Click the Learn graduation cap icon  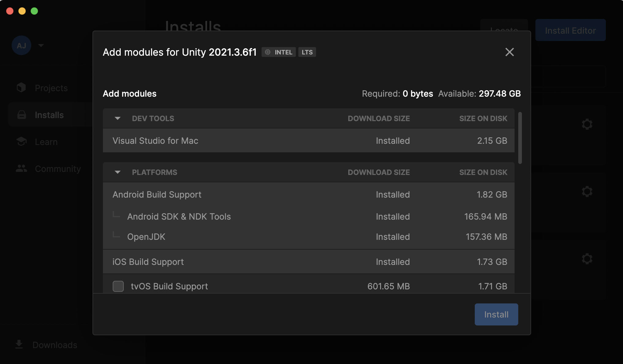click(x=21, y=141)
